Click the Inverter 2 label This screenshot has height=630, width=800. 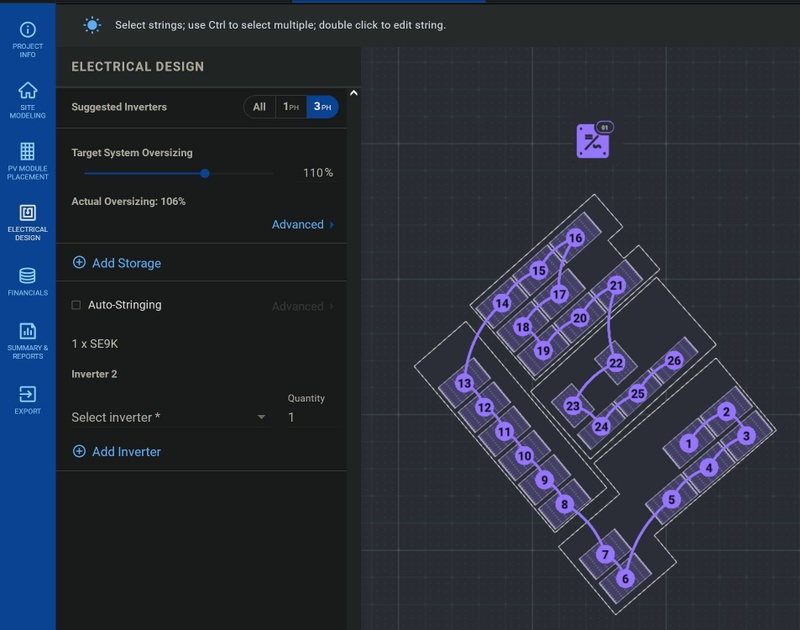94,374
